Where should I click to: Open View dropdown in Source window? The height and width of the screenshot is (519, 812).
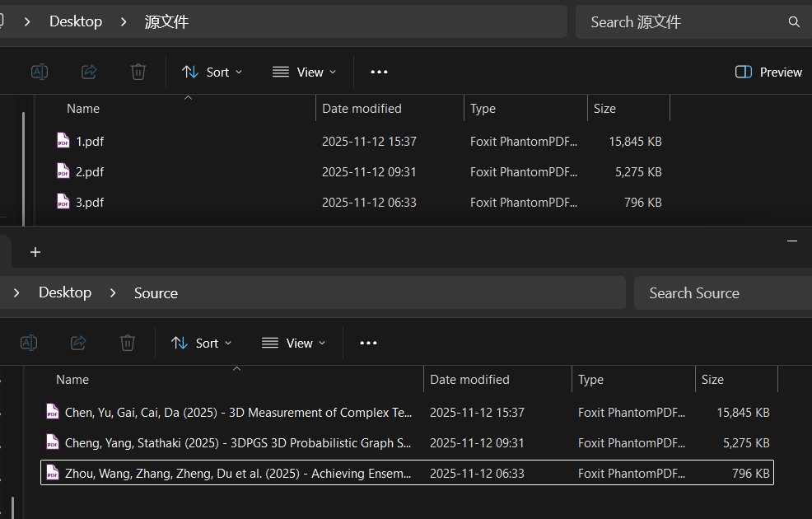coord(294,343)
